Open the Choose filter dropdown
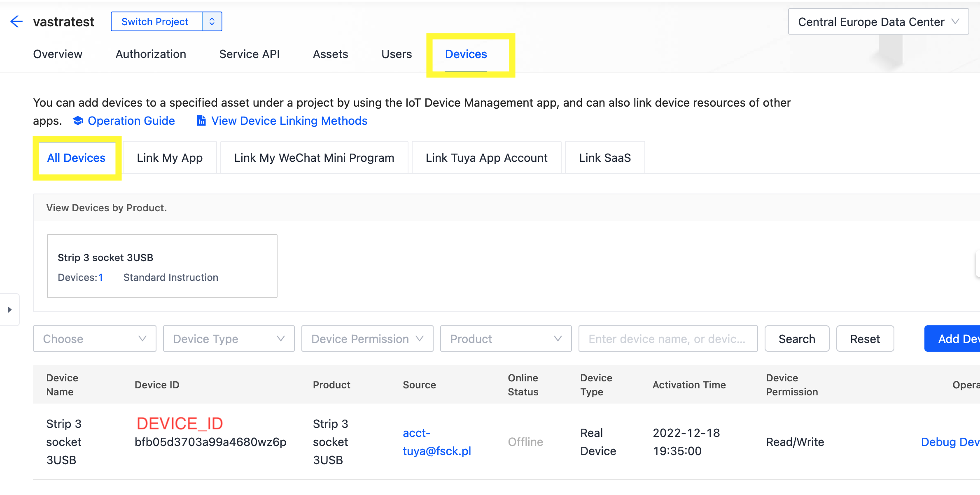The height and width of the screenshot is (495, 980). point(95,339)
